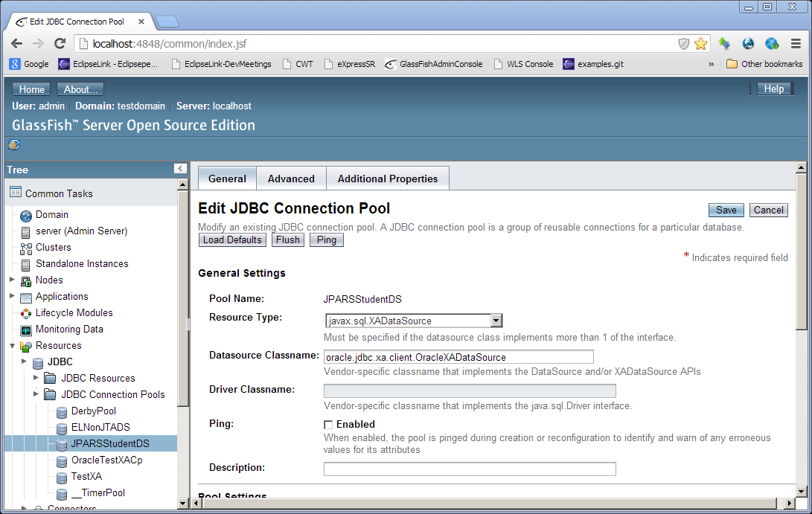
Task: Open the EclipseLink-DevMeetings bookmark
Action: (x=222, y=64)
